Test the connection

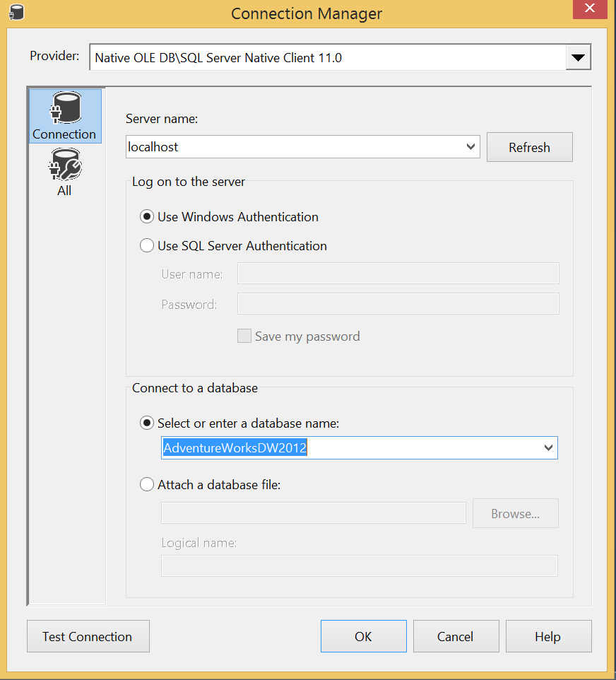point(88,636)
